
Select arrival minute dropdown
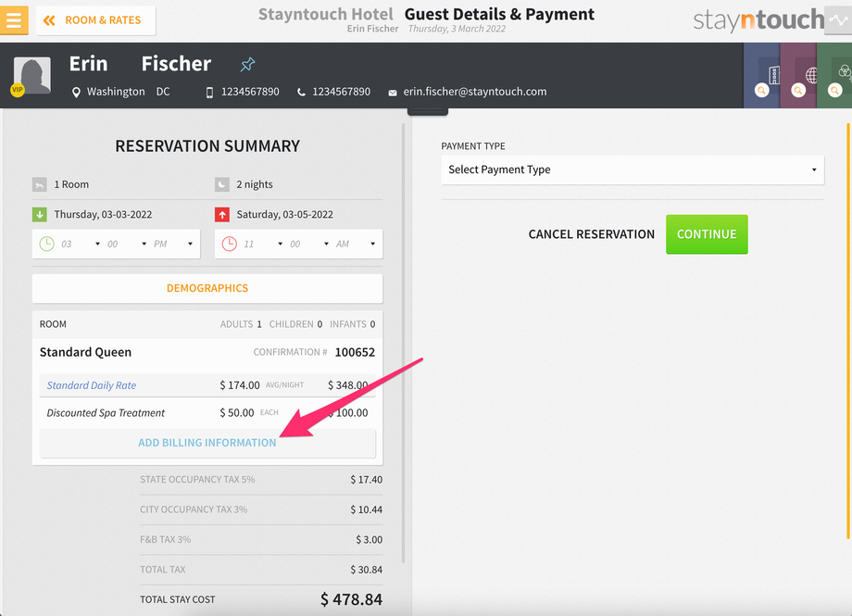pos(127,245)
